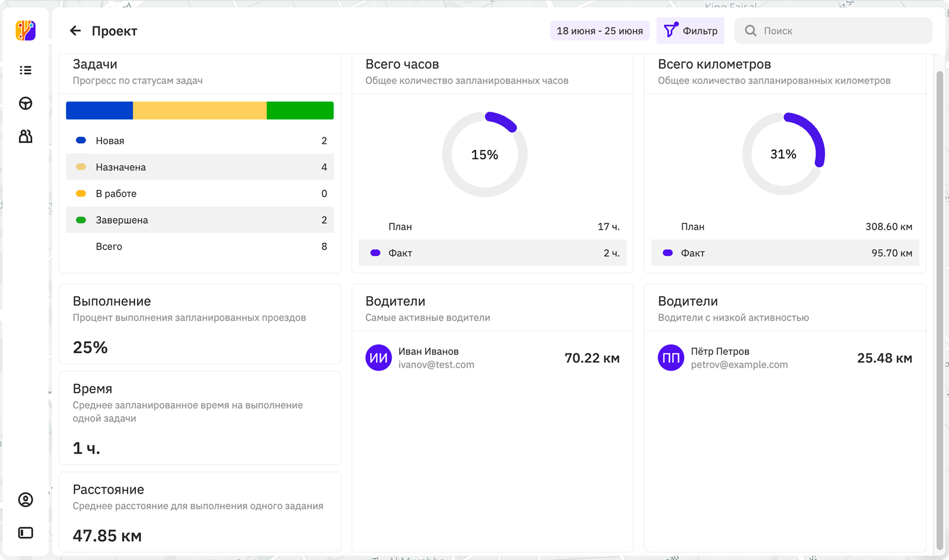949x560 pixels.
Task: Open driver Иван Иванов entry
Action: [492, 358]
